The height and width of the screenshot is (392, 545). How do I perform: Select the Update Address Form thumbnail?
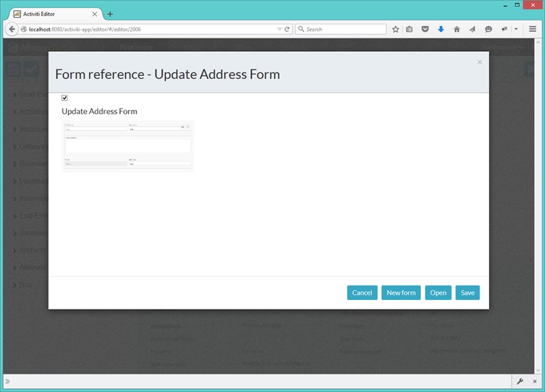[x=128, y=146]
